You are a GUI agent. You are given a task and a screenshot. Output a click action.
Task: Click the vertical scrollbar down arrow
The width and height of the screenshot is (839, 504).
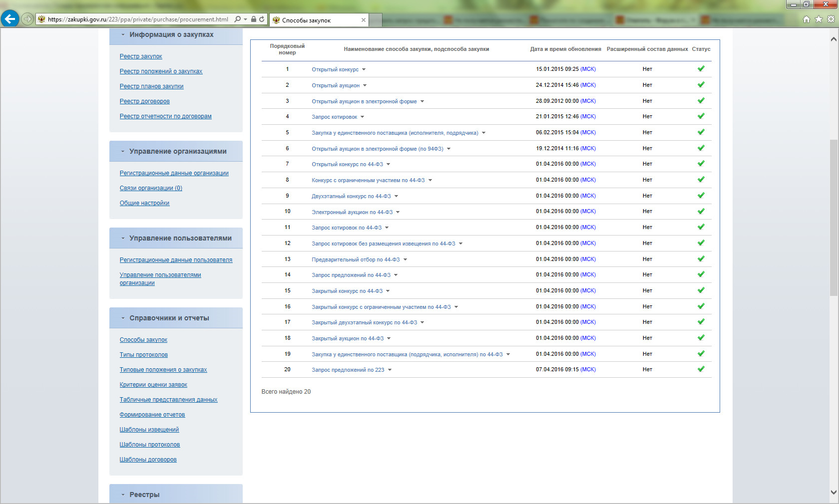[x=834, y=492]
